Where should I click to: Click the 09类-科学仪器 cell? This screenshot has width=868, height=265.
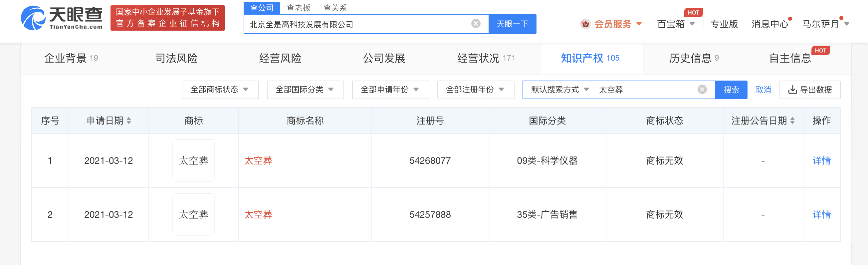tap(547, 160)
